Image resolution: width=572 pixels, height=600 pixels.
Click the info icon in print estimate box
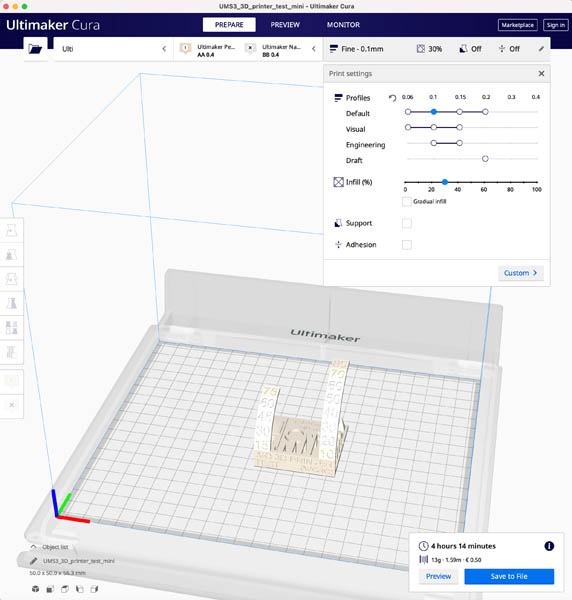[549, 546]
